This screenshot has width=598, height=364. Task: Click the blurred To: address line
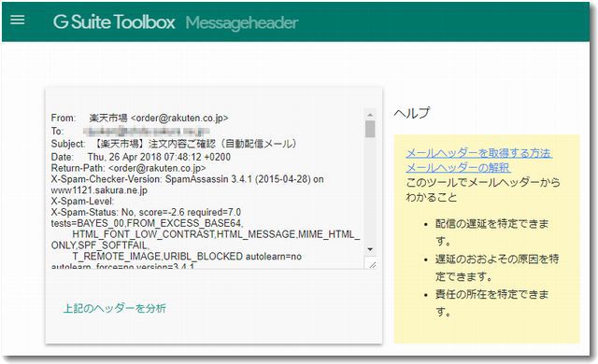pyautogui.click(x=130, y=132)
